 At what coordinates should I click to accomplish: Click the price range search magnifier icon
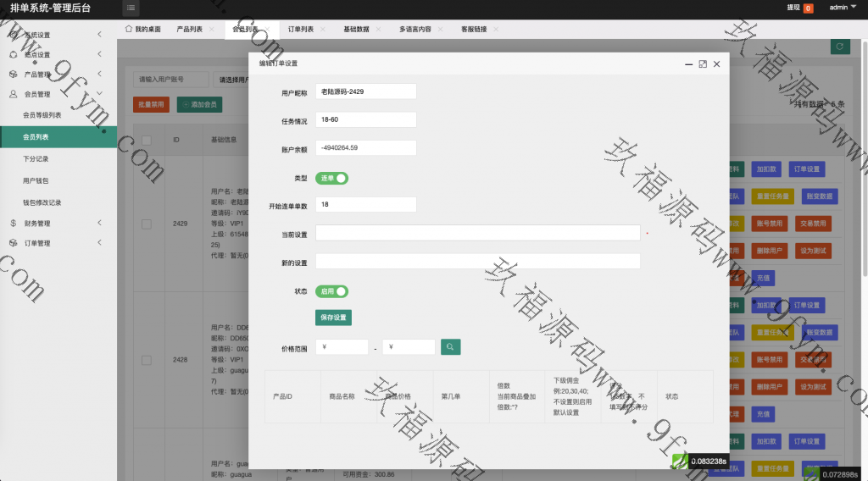450,346
